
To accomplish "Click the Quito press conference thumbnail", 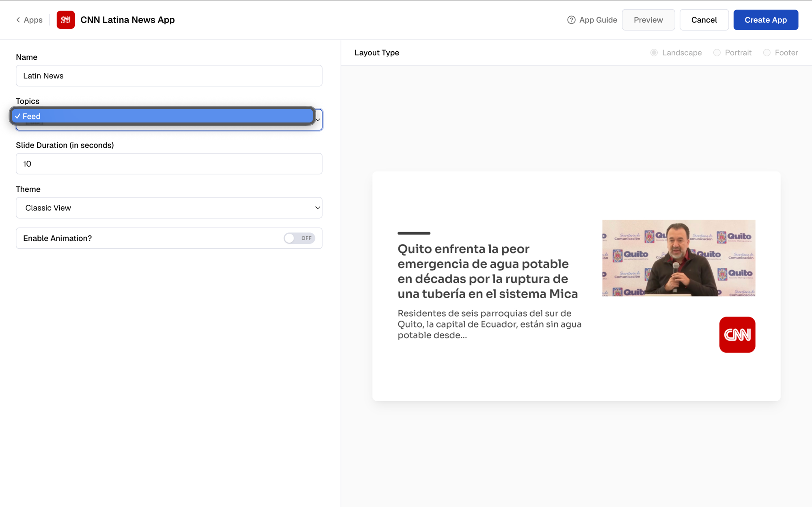I will tap(678, 258).
